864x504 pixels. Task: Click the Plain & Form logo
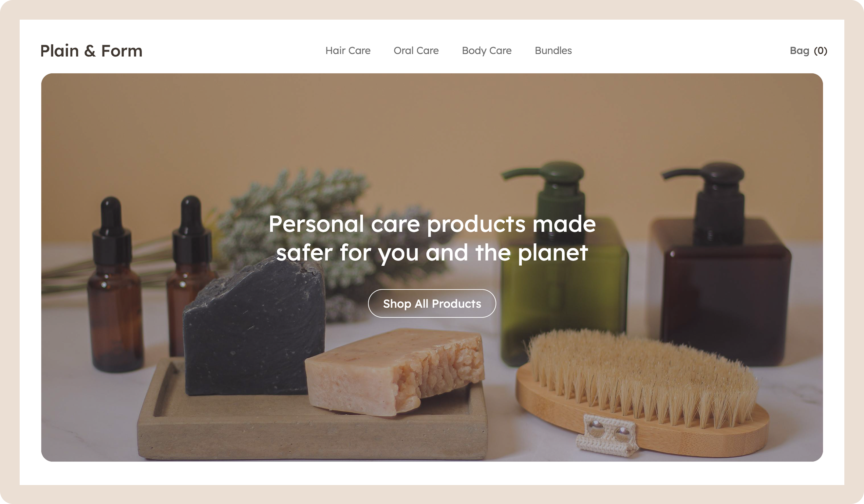91,51
